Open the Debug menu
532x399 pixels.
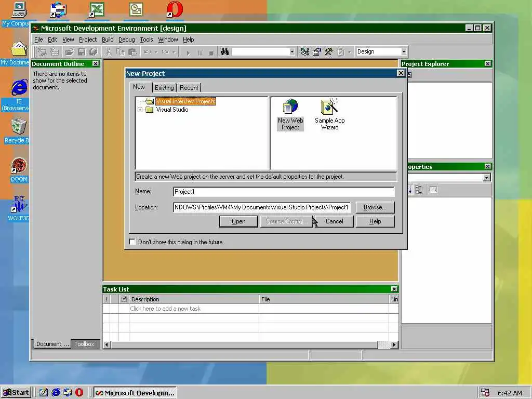point(127,39)
